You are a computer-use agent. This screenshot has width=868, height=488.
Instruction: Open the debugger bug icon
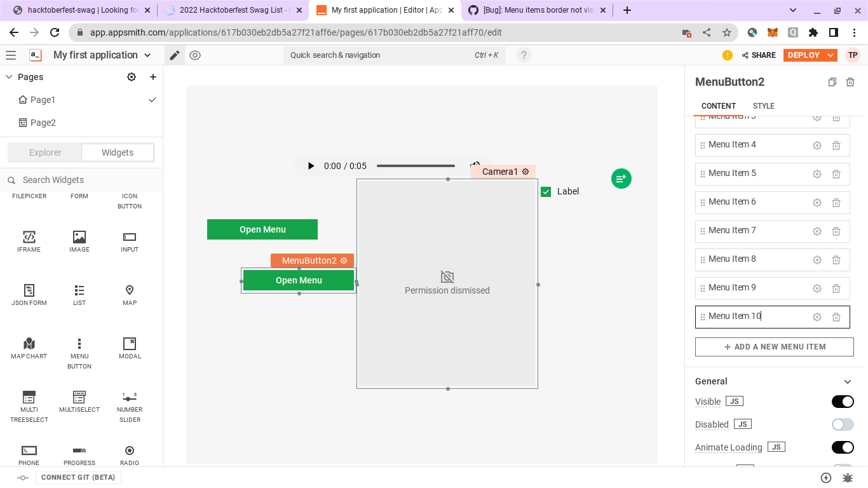[x=848, y=478]
